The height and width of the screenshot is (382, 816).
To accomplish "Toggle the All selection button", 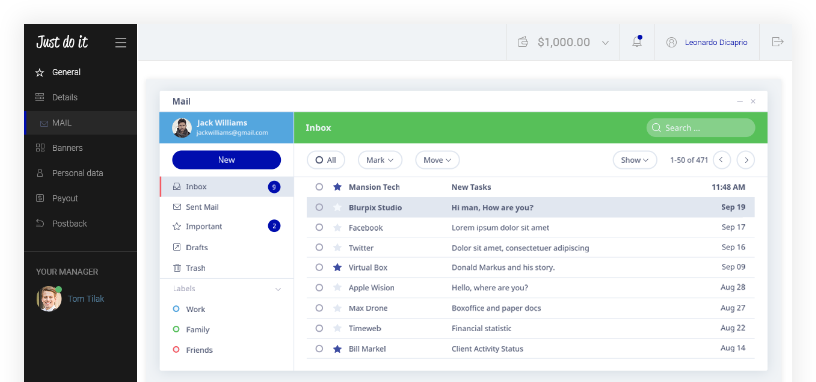I will tap(326, 160).
